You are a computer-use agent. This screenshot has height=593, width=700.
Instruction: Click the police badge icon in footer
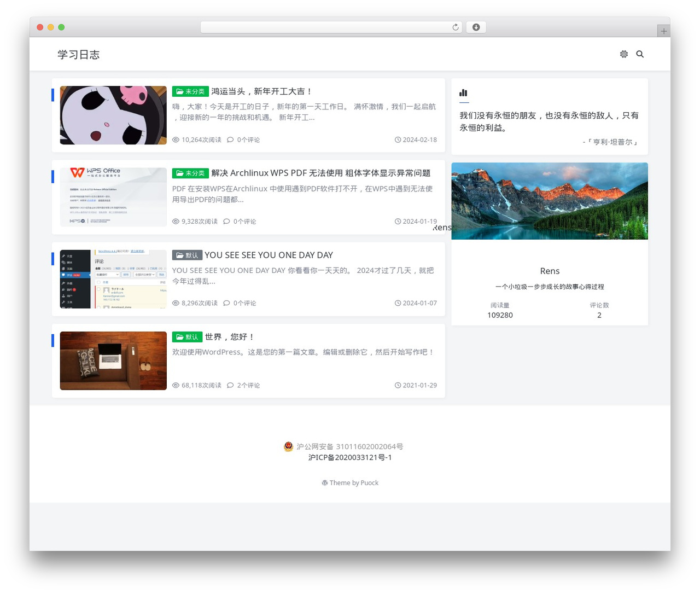tap(289, 446)
